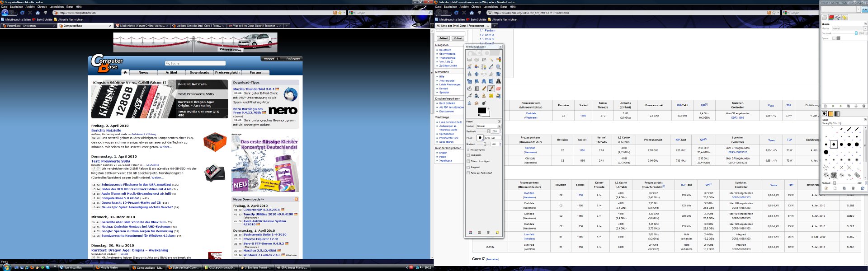Bookmark computerbase page with the star icon

tap(340, 13)
